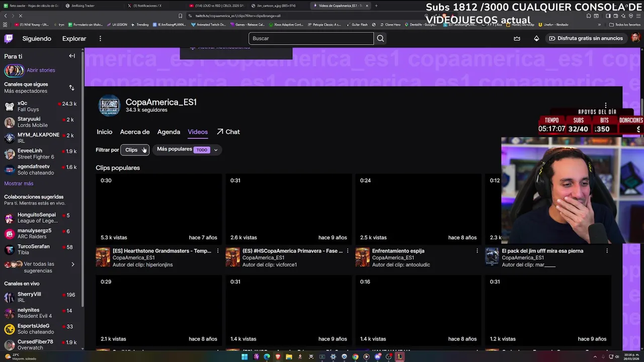
Task: Click the Buscar search field
Action: tap(311, 38)
